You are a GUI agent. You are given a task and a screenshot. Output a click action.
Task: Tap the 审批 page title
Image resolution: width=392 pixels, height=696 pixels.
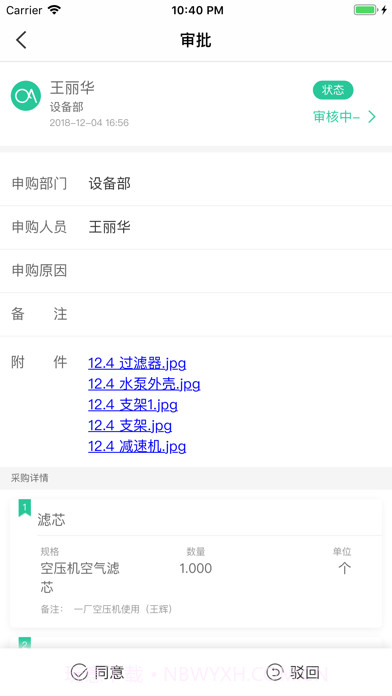coord(196,40)
